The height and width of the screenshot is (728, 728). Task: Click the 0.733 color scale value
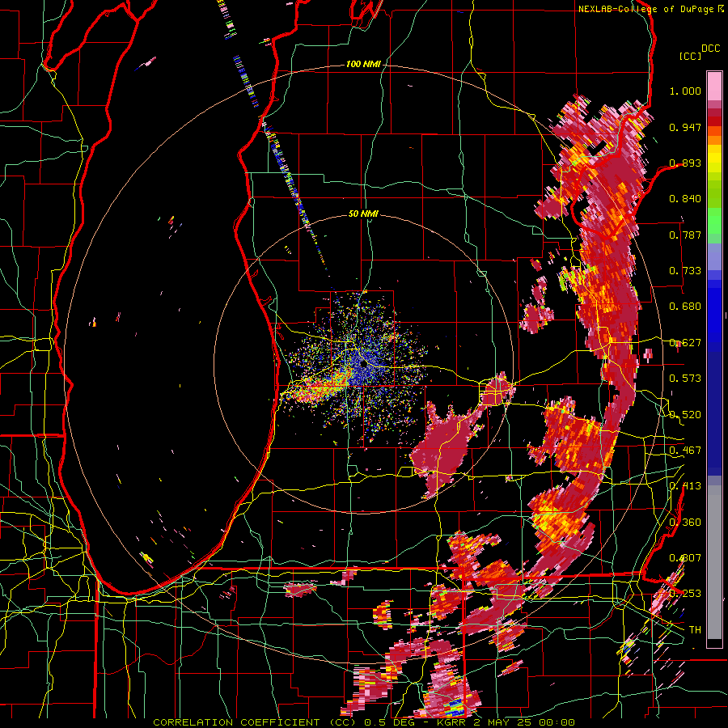pyautogui.click(x=685, y=271)
